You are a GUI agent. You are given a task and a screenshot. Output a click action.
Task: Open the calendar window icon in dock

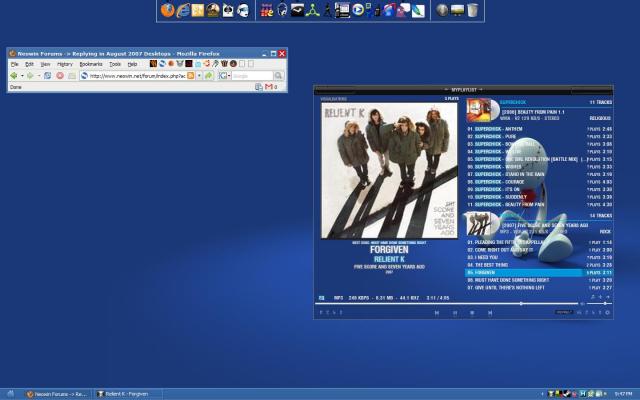(342, 10)
